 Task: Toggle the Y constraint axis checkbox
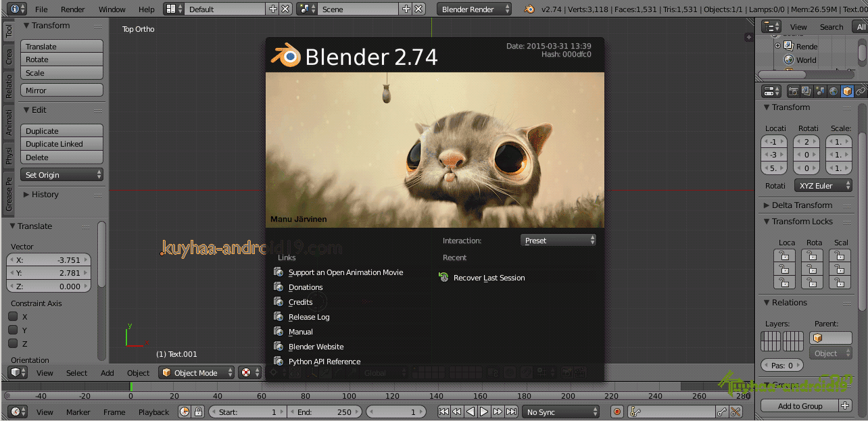13,330
